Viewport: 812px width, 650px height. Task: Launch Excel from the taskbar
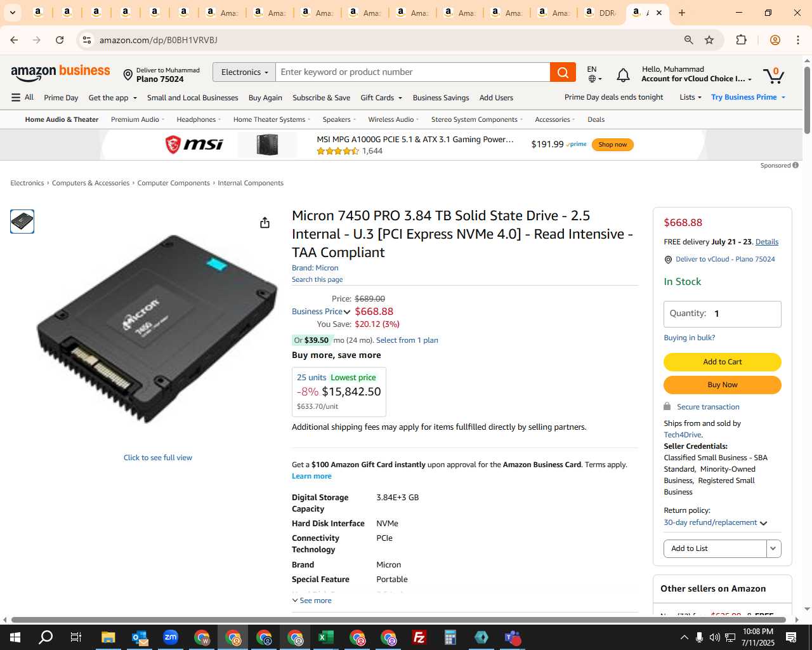click(x=326, y=637)
